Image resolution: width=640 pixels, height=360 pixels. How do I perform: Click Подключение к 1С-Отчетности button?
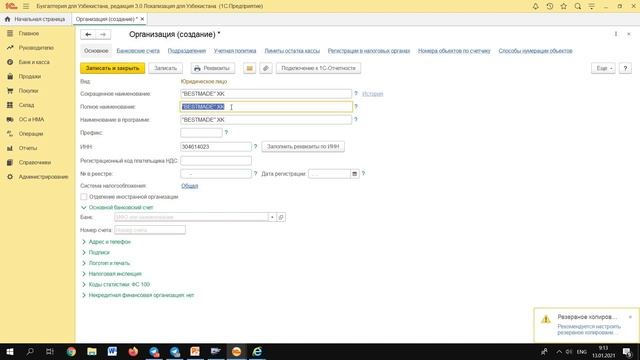[x=318, y=68]
